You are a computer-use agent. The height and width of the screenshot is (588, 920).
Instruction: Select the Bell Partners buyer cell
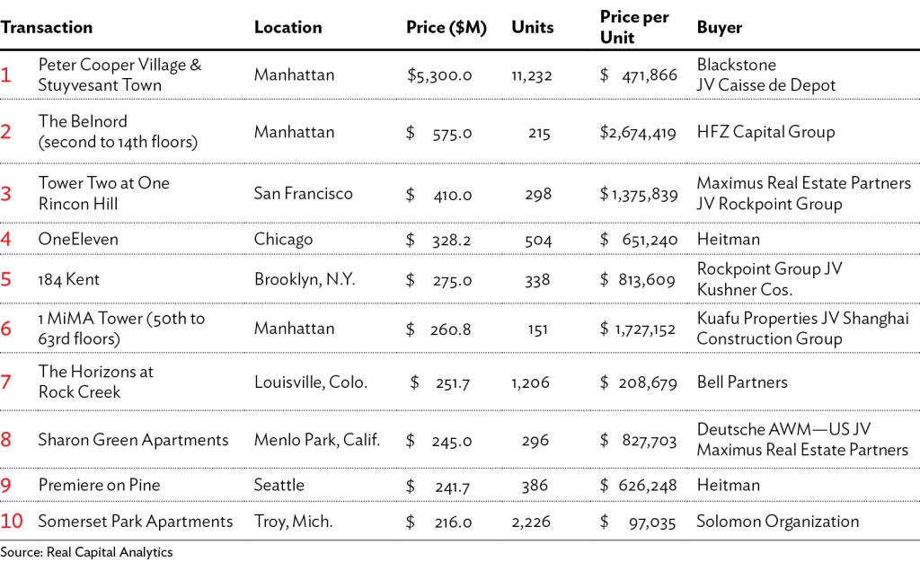pyautogui.click(x=742, y=382)
